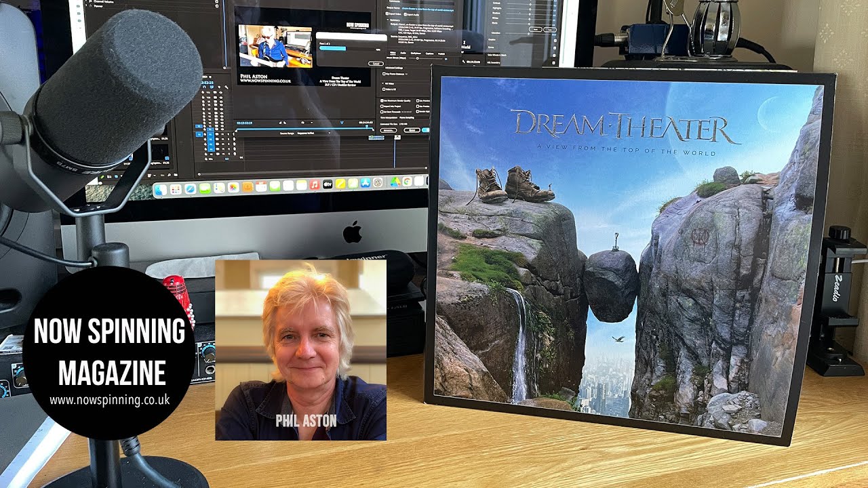Open the Photos app in Dock

(233, 187)
